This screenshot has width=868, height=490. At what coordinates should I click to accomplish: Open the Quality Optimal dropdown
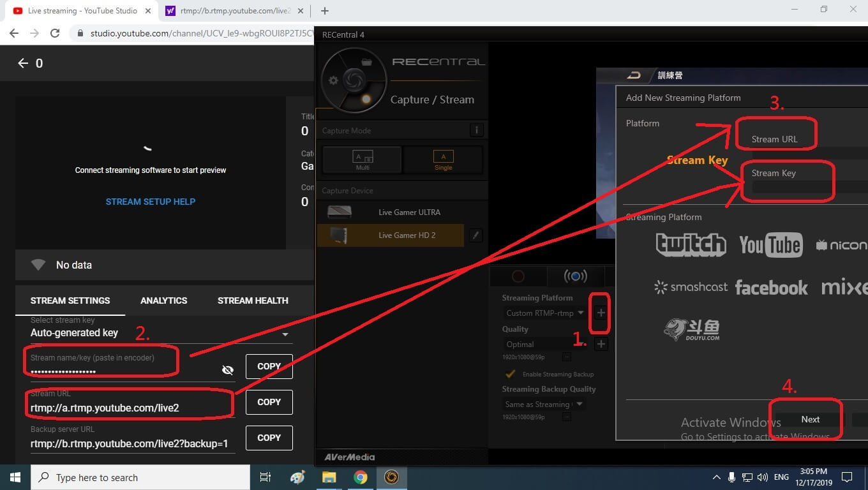tap(544, 345)
